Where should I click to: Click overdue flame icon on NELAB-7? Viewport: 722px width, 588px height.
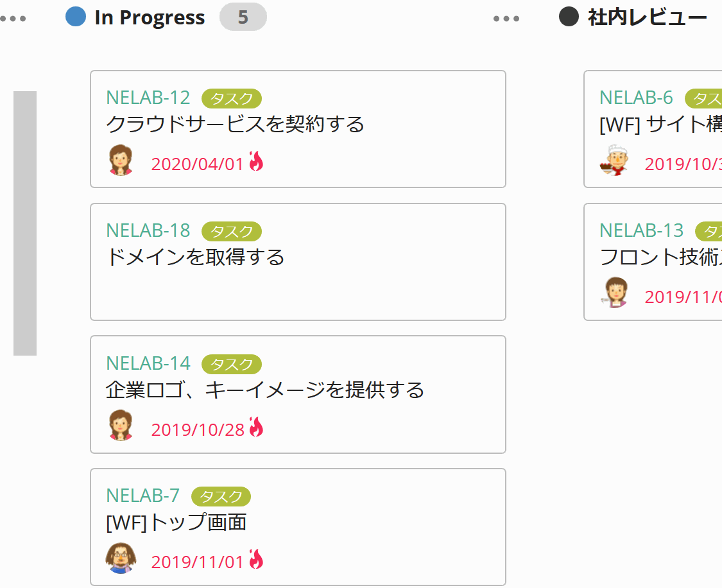256,559
